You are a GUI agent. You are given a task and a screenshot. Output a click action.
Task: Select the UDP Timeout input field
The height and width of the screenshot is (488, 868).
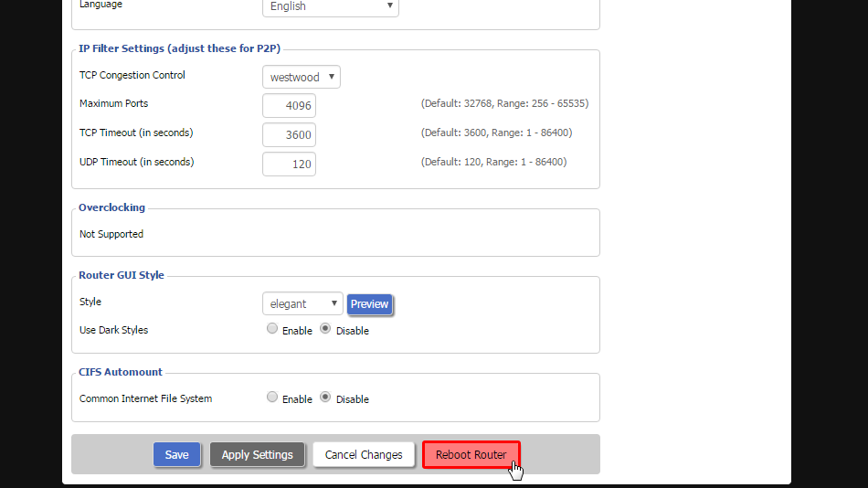tap(289, 164)
